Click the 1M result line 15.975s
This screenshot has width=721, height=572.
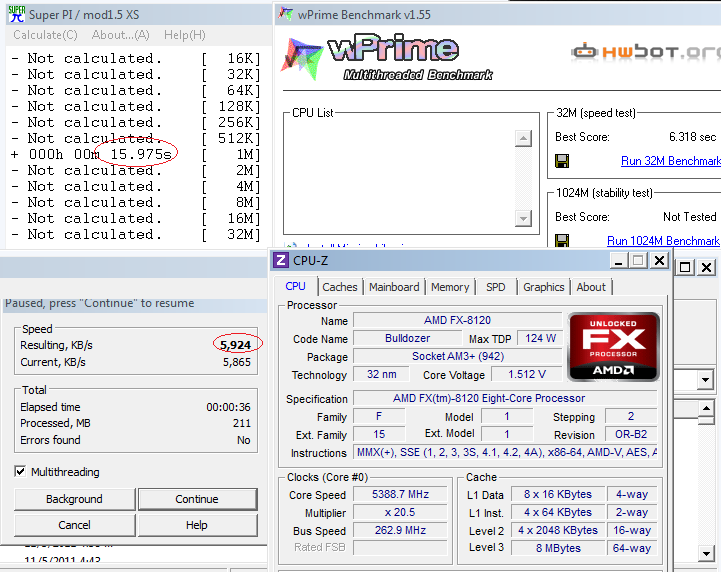[136, 154]
